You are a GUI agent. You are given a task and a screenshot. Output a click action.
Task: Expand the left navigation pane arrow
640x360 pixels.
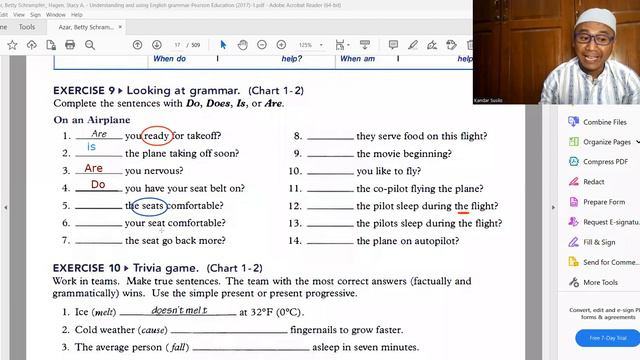(x=5, y=208)
